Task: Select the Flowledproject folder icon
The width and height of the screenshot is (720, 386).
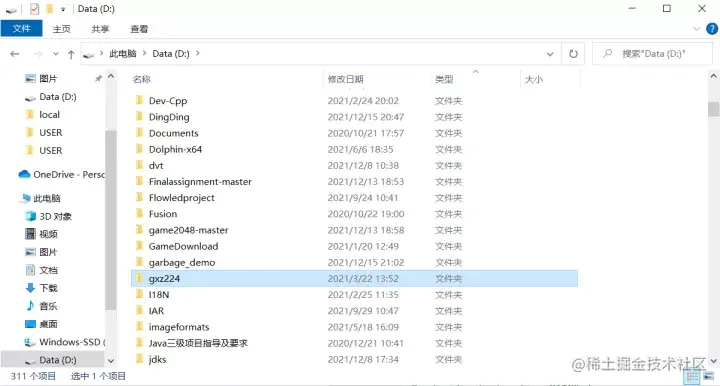Action: point(140,197)
